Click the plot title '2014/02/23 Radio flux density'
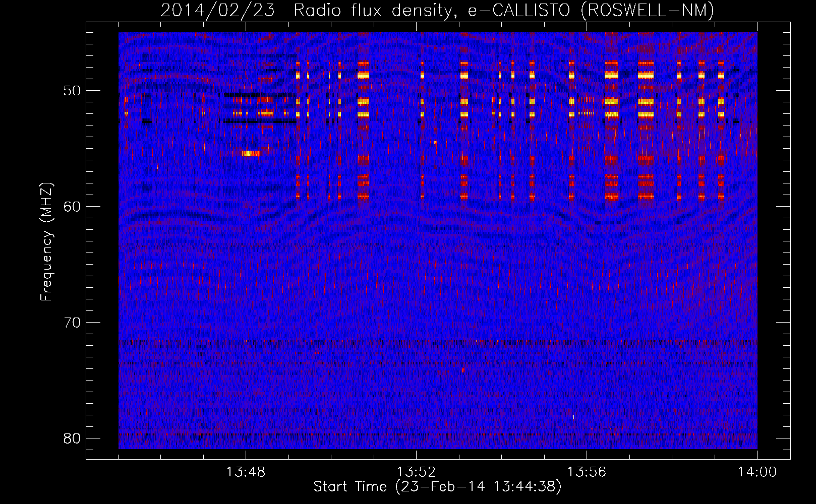The width and height of the screenshot is (816, 504). coord(437,10)
